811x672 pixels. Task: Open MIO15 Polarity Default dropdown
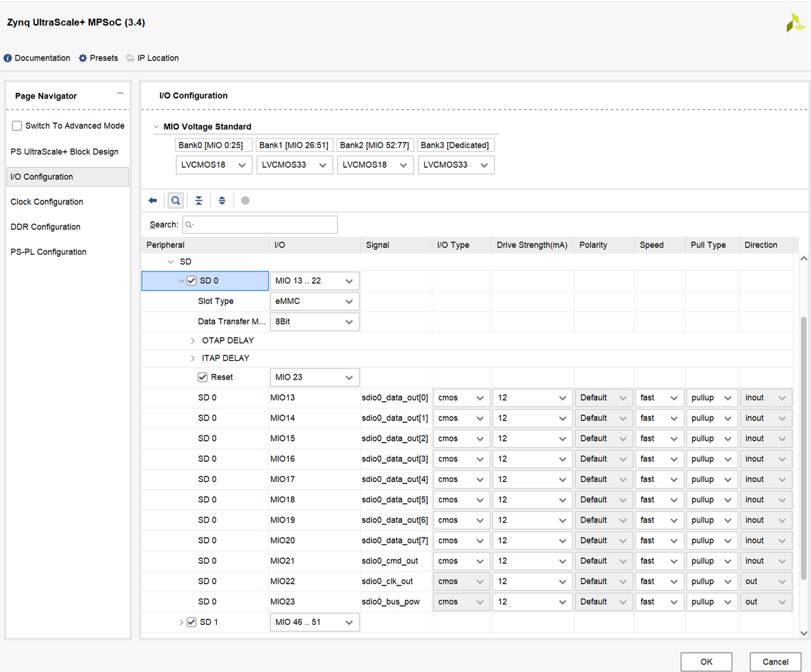click(x=603, y=438)
